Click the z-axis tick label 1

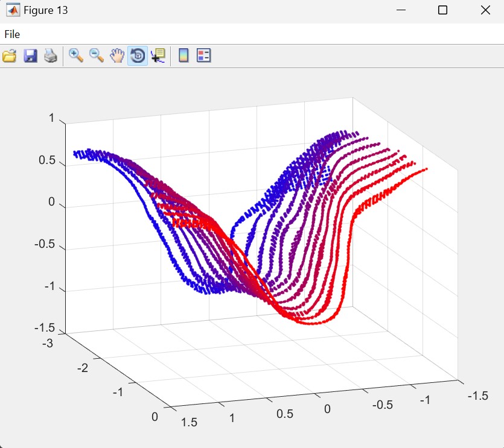[x=52, y=119]
